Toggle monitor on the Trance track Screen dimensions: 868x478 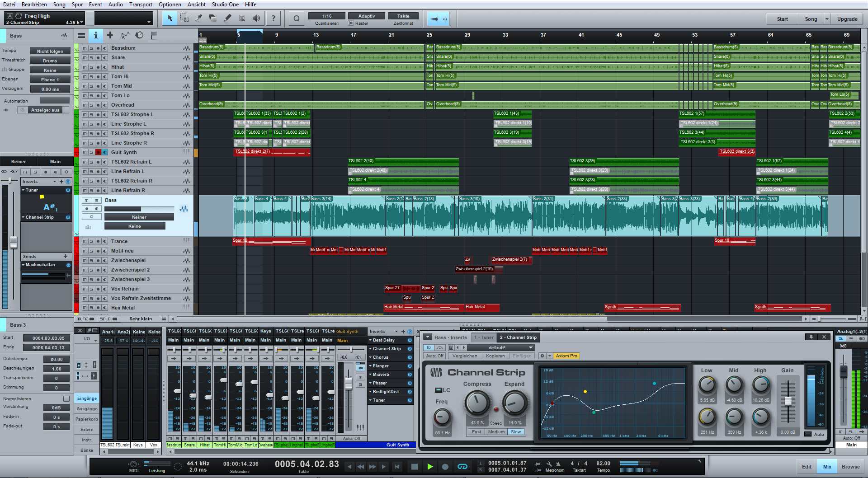(104, 242)
